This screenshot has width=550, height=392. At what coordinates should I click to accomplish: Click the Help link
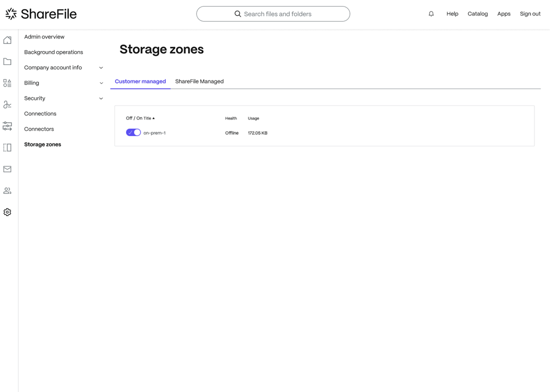point(452,13)
